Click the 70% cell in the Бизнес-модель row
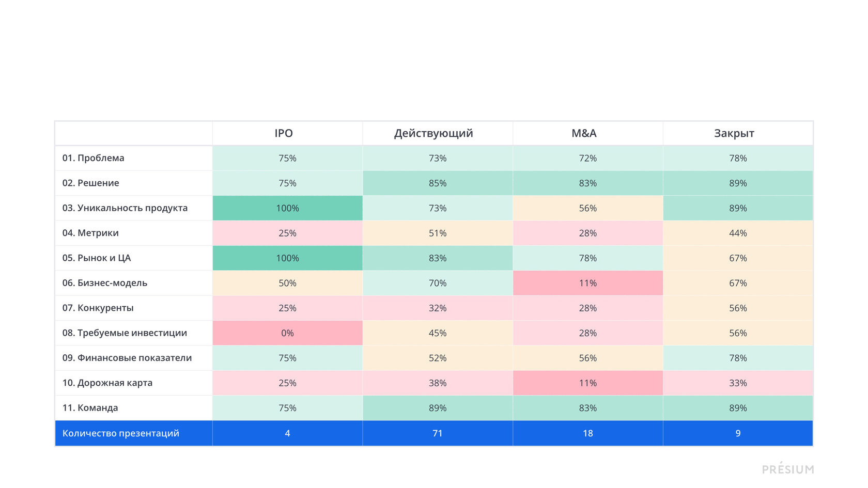Image resolution: width=868 pixels, height=488 pixels. (438, 283)
